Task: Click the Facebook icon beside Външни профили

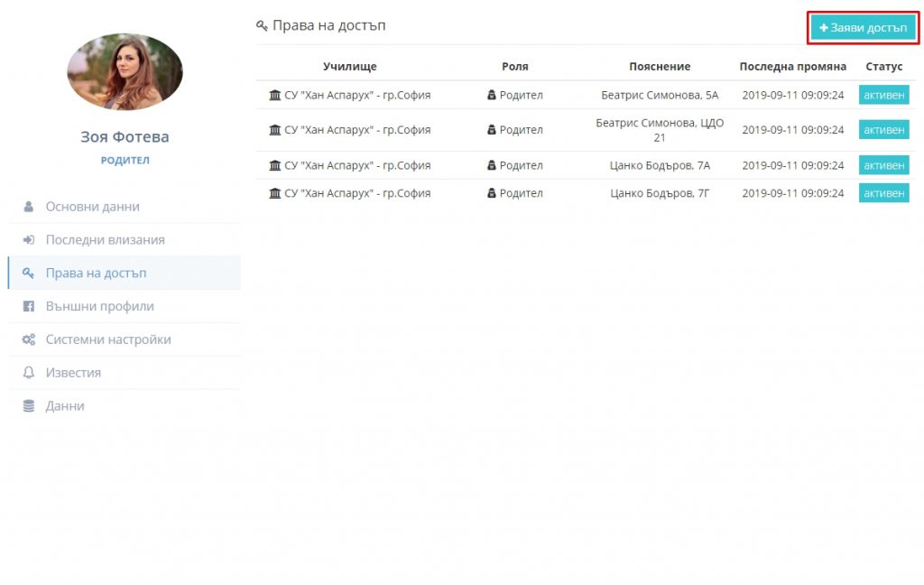Action: [28, 306]
